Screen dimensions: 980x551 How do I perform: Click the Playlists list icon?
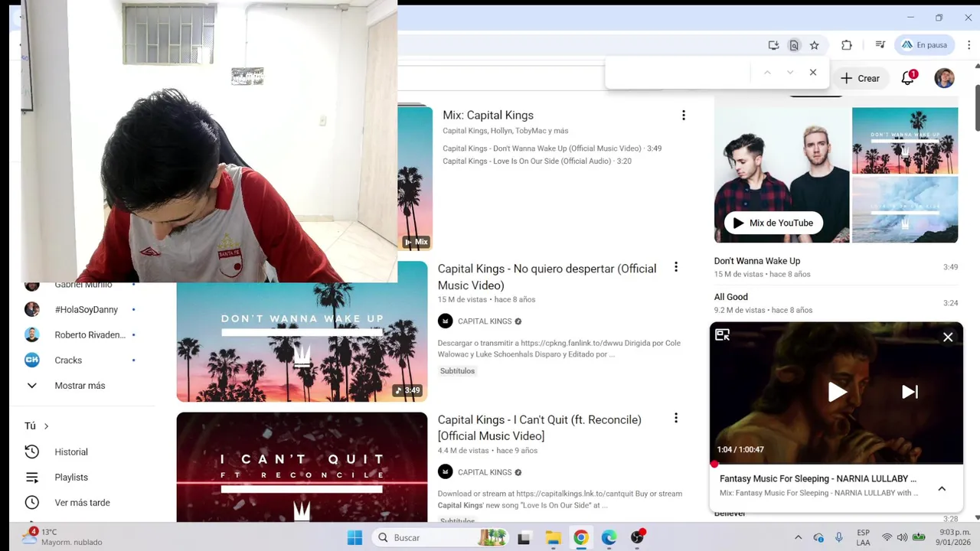click(31, 477)
